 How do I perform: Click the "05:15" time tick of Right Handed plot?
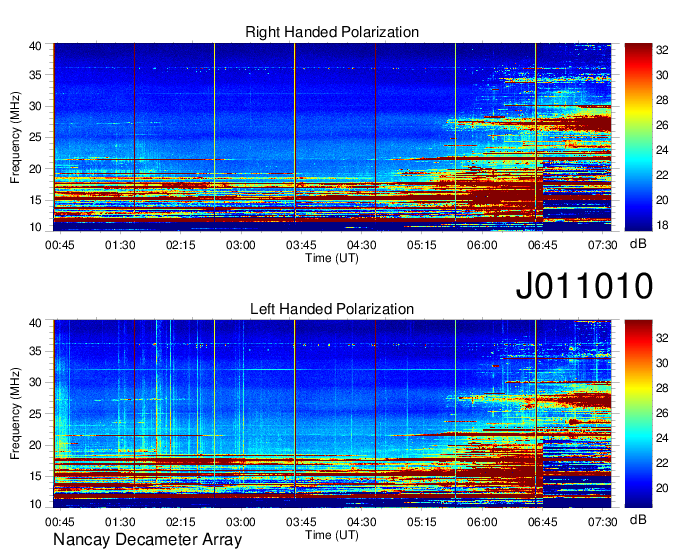point(422,245)
